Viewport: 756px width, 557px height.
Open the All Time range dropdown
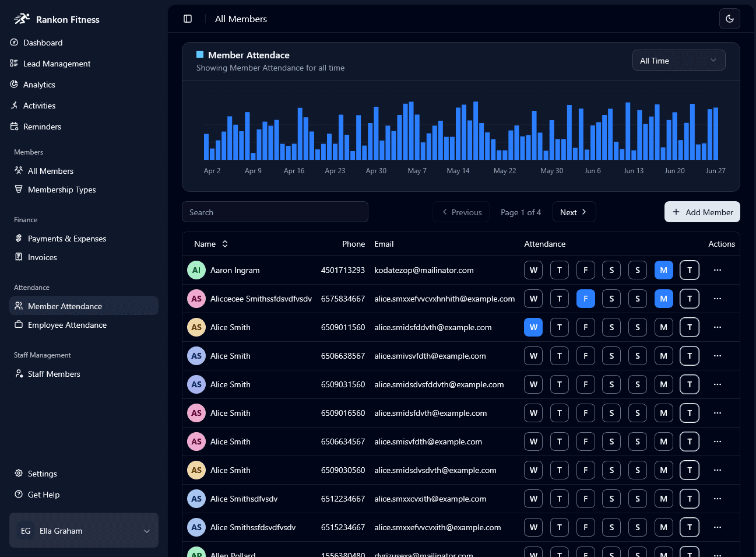(678, 61)
